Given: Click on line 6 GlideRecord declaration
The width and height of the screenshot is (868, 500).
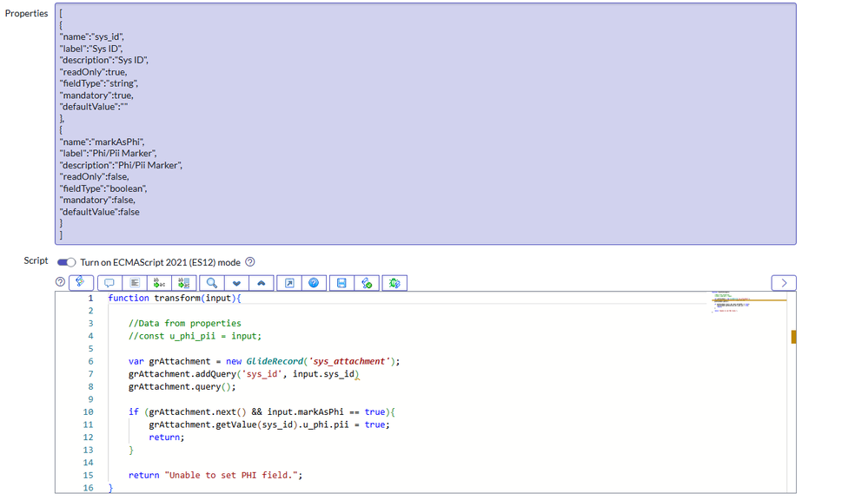Looking at the screenshot, I should click(264, 361).
